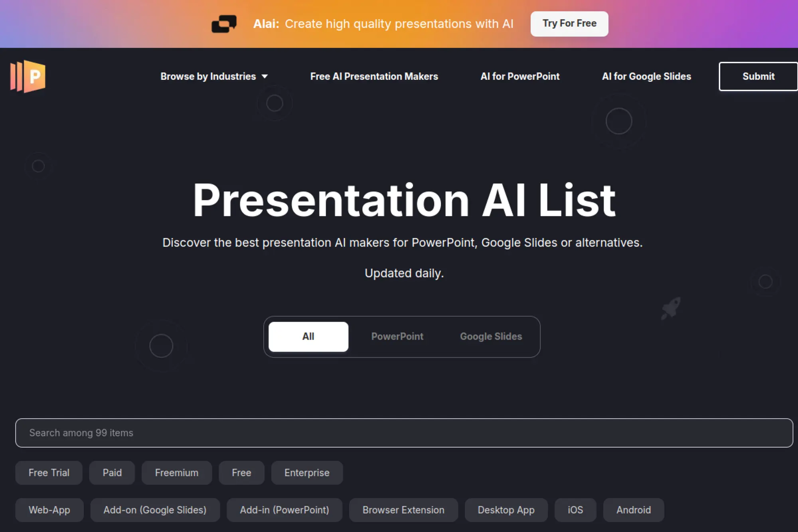The width and height of the screenshot is (798, 532).
Task: Select Free AI Presentation Makers in the navigation
Action: pos(374,76)
